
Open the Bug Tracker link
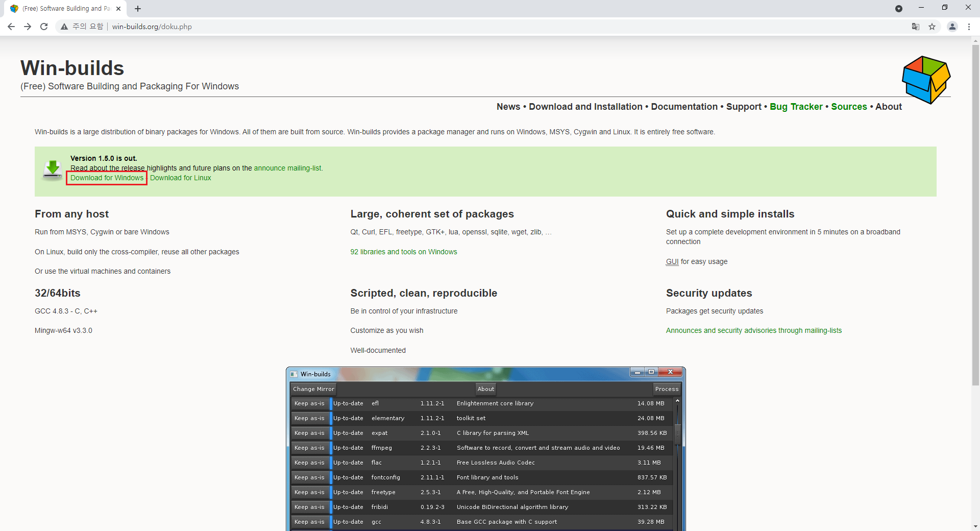(796, 107)
